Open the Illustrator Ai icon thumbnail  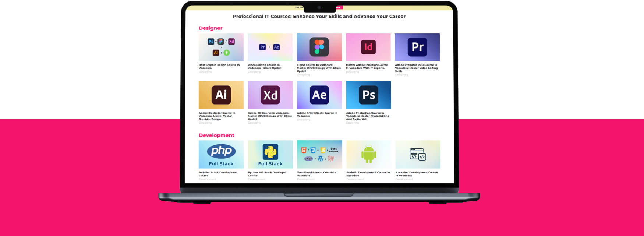[221, 95]
